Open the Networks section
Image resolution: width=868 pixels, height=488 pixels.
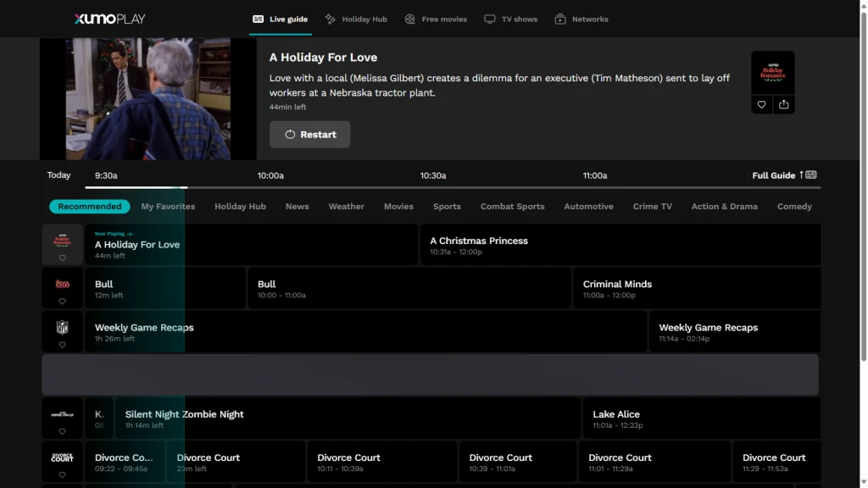[x=581, y=19]
